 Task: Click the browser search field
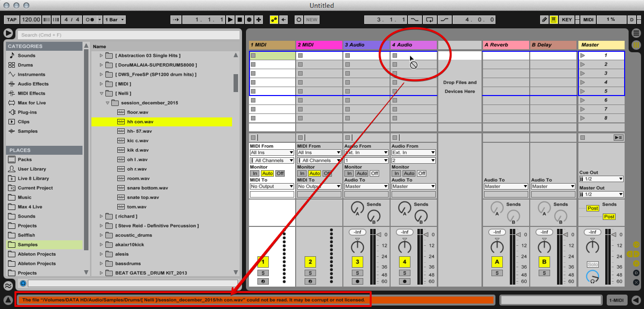click(129, 35)
